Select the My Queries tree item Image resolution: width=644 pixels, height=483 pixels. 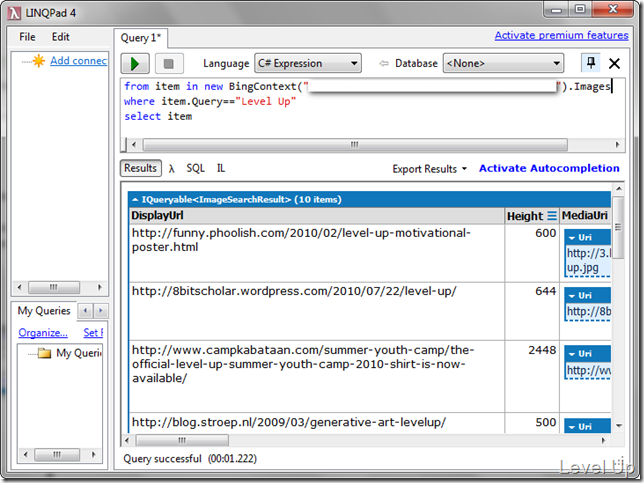[x=78, y=353]
